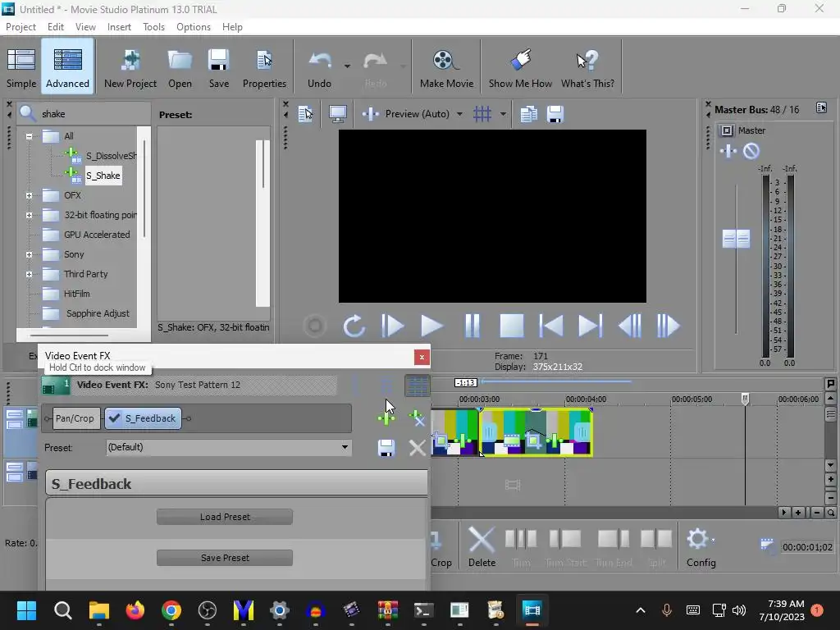The height and width of the screenshot is (630, 840).
Task: Toggle preview on external monitor
Action: pyautogui.click(x=337, y=113)
